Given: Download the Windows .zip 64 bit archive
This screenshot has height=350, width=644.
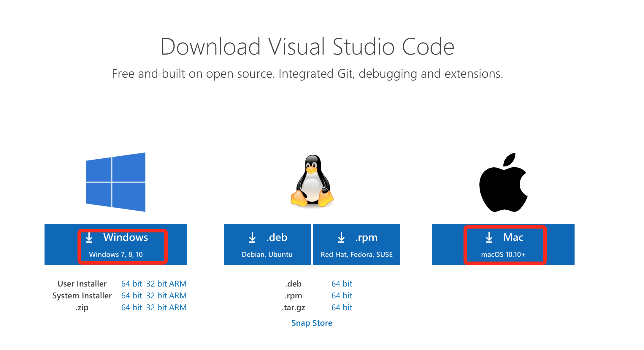Looking at the screenshot, I should tap(131, 308).
